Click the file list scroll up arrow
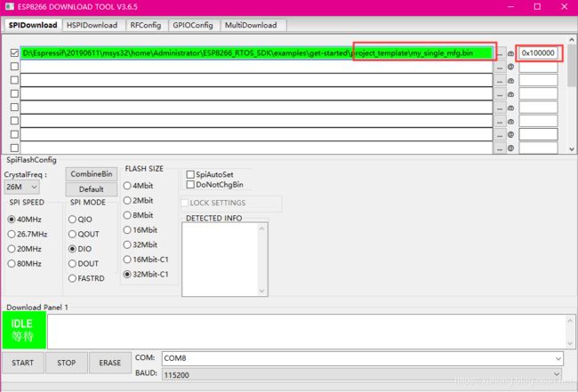Screen dimensions: 578x392 point(572,39)
